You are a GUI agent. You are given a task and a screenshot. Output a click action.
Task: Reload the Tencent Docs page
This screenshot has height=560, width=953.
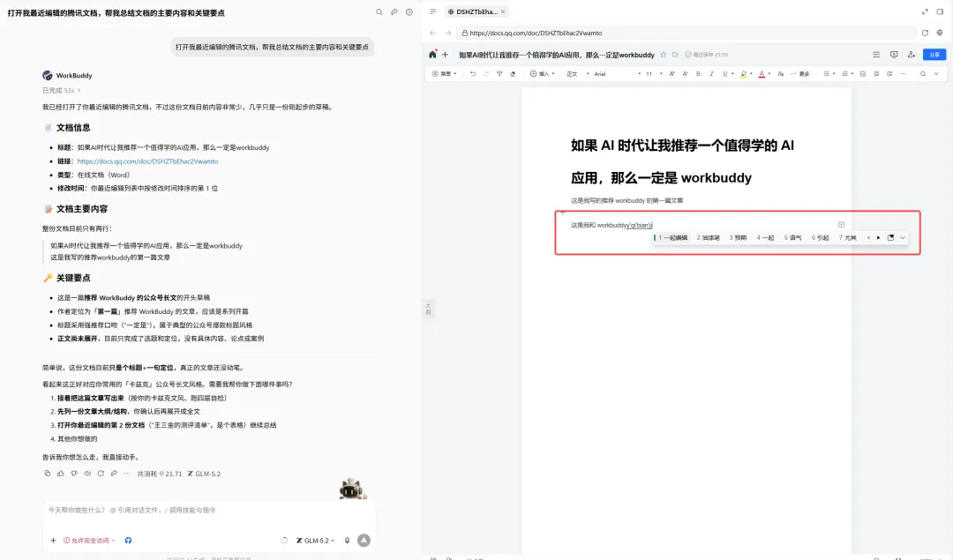925,33
